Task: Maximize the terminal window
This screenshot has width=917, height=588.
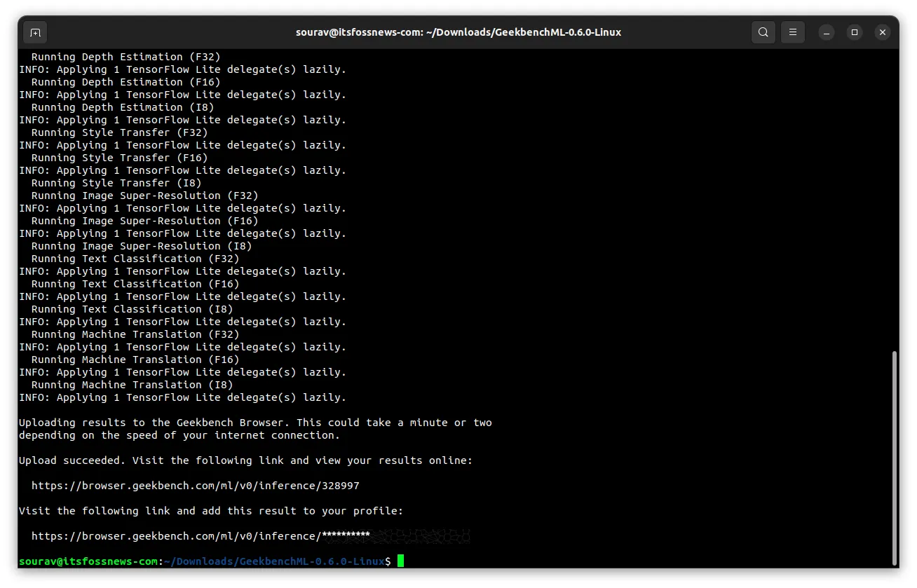Action: point(855,32)
